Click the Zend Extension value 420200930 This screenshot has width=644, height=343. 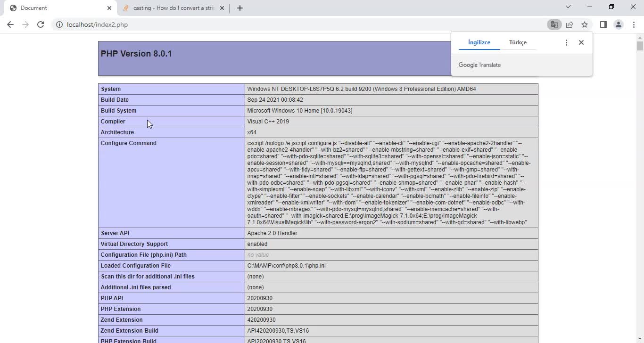[261, 320]
